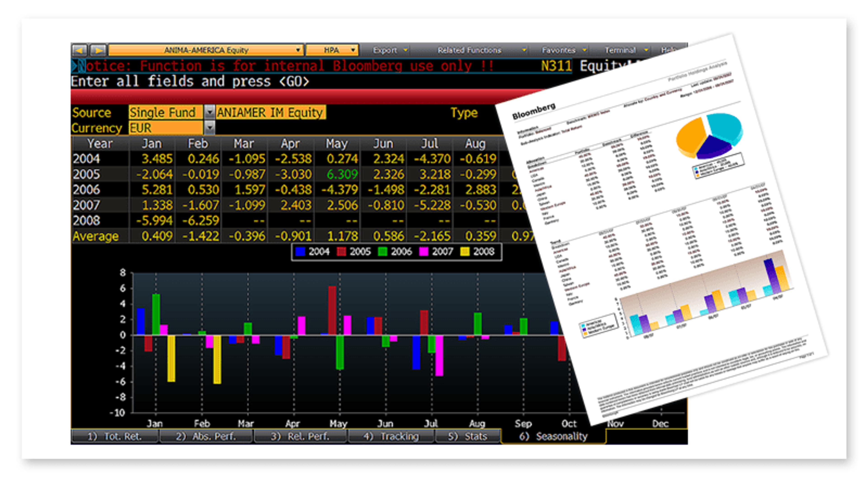
Task: Click the blue 2004 legend swatch
Action: pos(300,252)
